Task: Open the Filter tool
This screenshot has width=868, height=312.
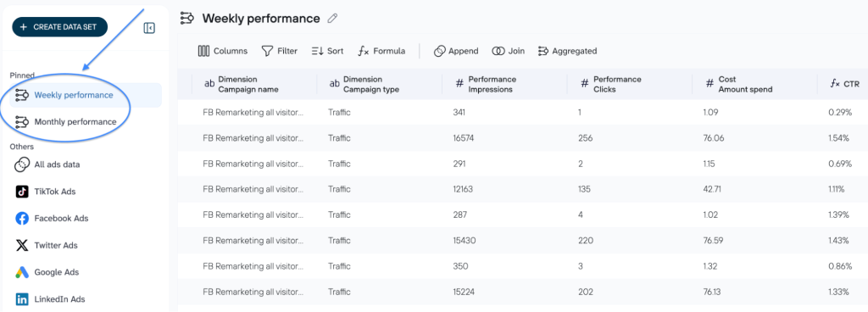Action: (x=280, y=51)
